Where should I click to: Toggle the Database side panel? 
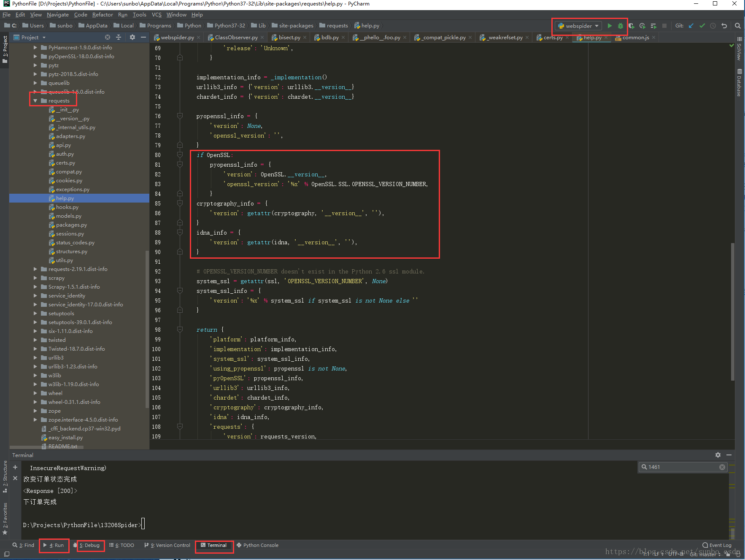tap(740, 83)
